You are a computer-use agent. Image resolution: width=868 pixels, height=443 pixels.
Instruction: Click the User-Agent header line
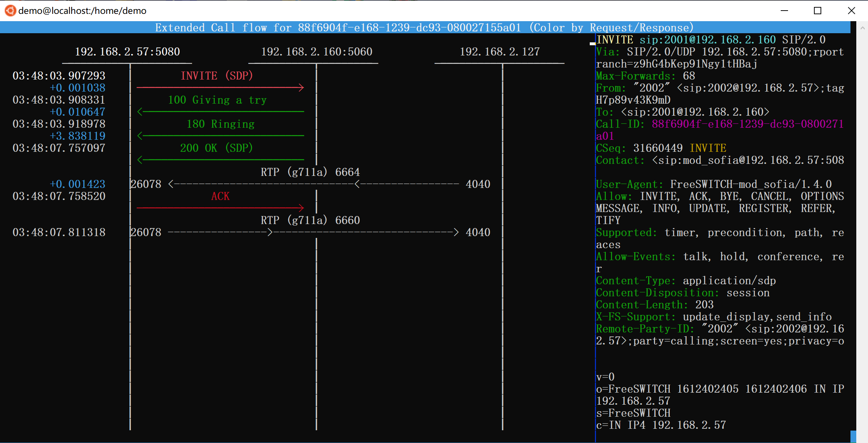pyautogui.click(x=713, y=184)
